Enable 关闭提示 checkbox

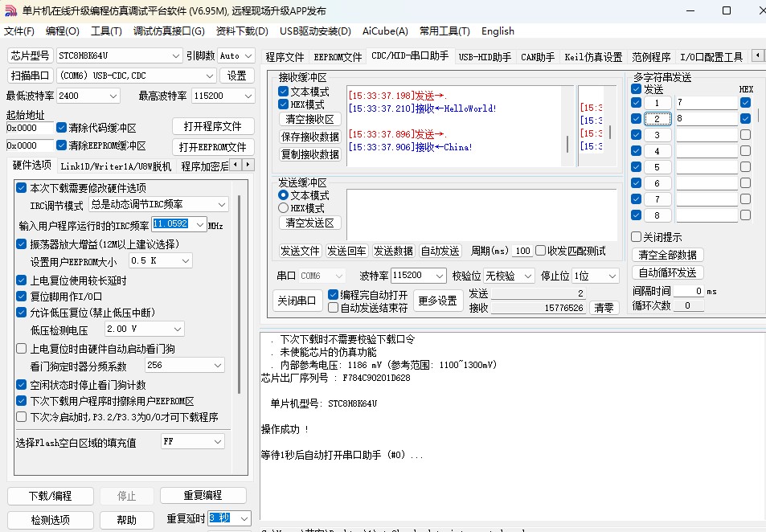pos(636,237)
